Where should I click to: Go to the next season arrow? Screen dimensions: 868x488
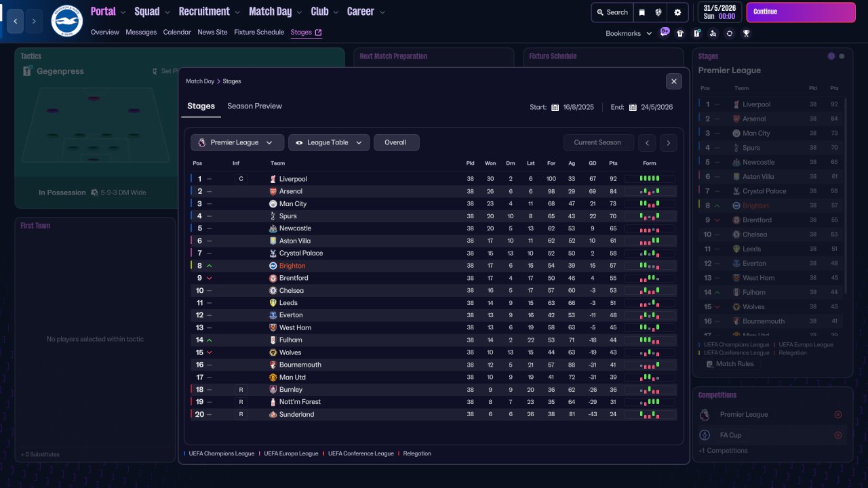point(669,142)
